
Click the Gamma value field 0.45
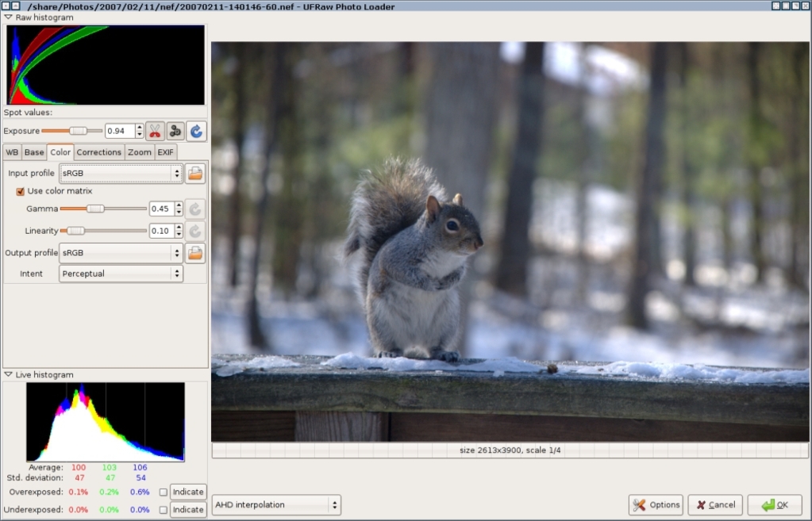pos(162,209)
